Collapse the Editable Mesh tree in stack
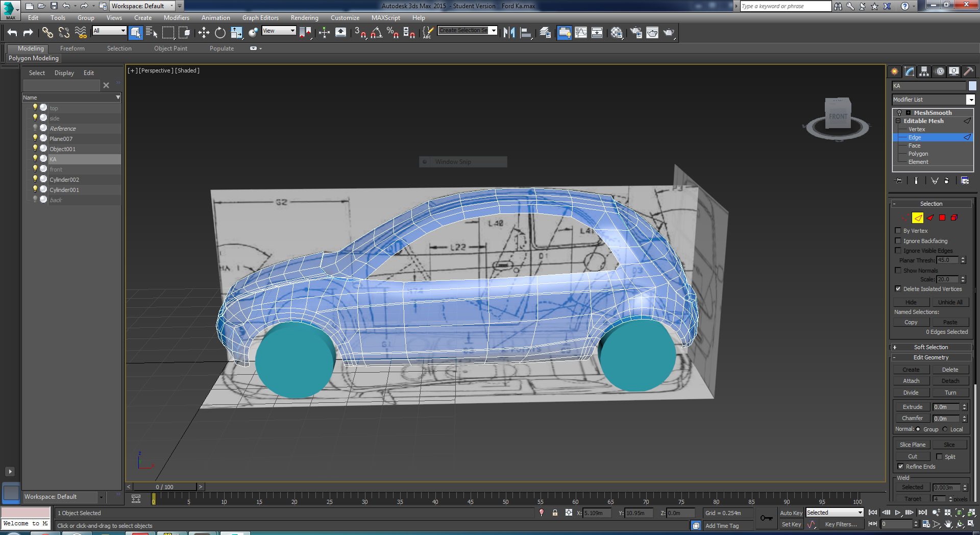This screenshot has height=535, width=980. 898,121
